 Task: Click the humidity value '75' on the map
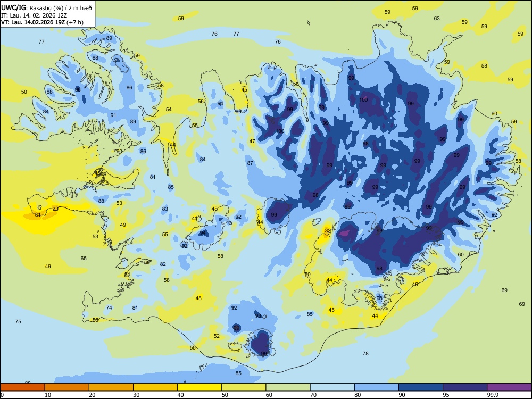tap(18, 321)
